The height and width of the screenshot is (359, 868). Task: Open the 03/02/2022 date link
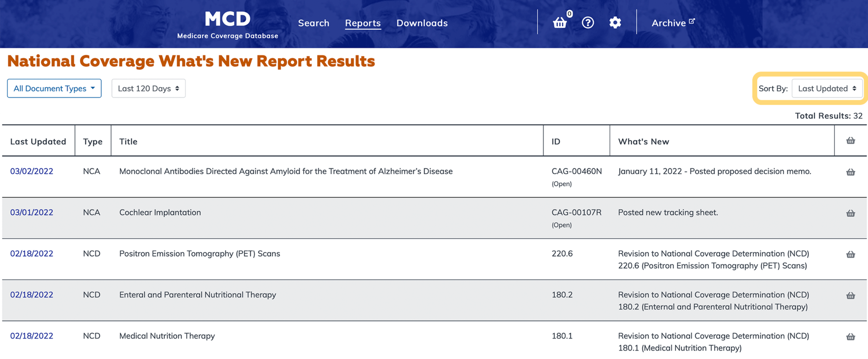coord(32,171)
